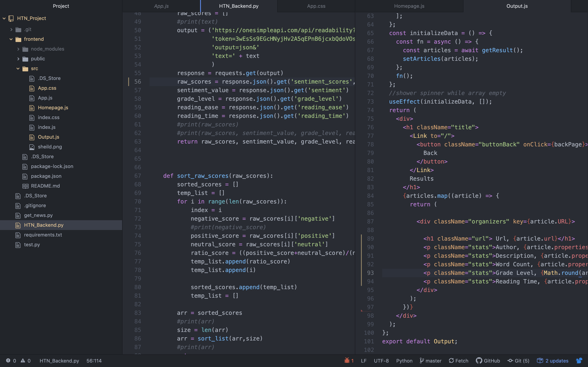Collapse the src folder
The image size is (588, 367).
point(18,69)
